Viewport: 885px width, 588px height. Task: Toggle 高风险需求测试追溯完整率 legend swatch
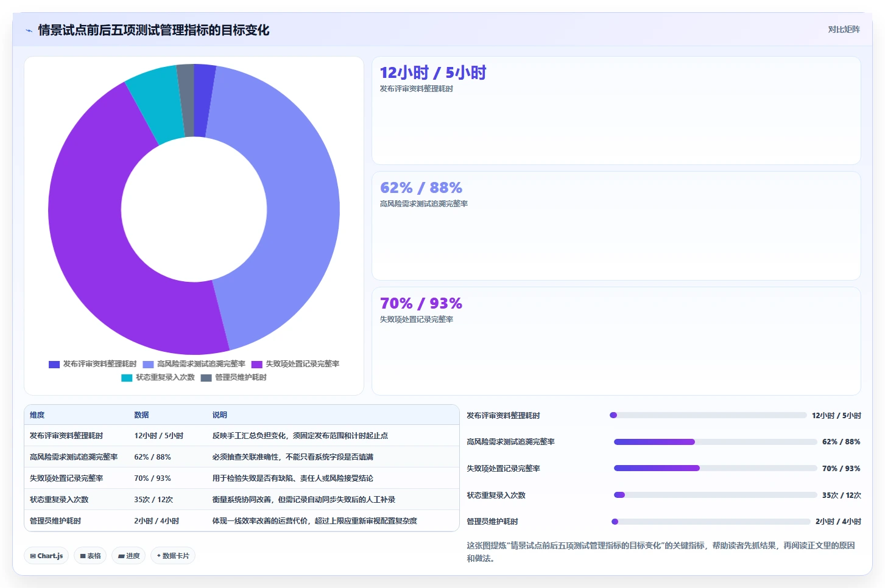click(x=148, y=364)
